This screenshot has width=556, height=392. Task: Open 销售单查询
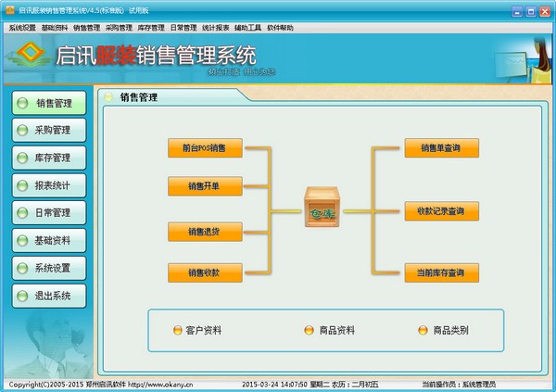[x=442, y=148]
